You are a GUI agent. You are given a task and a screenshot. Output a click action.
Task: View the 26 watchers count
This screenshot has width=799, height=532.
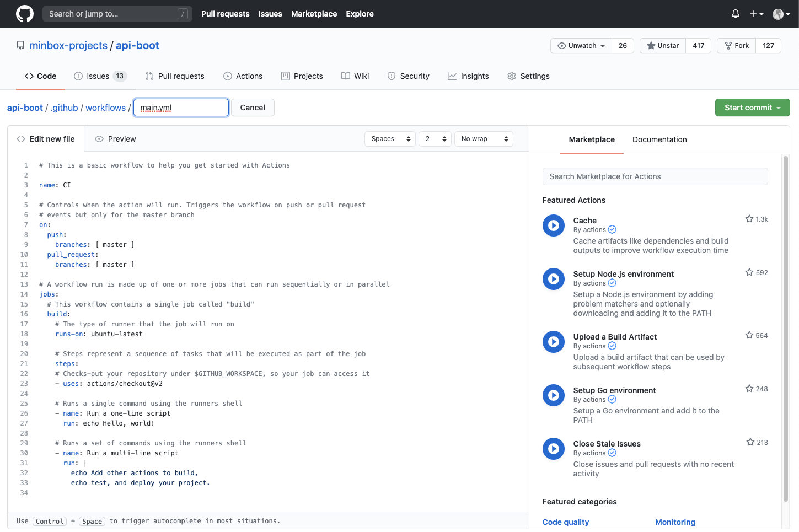[623, 46]
